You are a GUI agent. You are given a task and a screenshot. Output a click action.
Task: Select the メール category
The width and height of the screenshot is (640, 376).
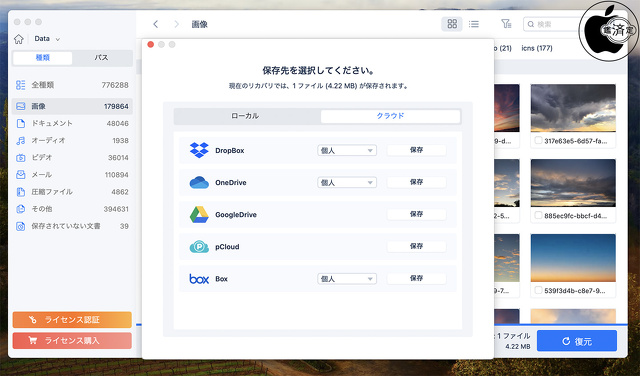(x=72, y=175)
